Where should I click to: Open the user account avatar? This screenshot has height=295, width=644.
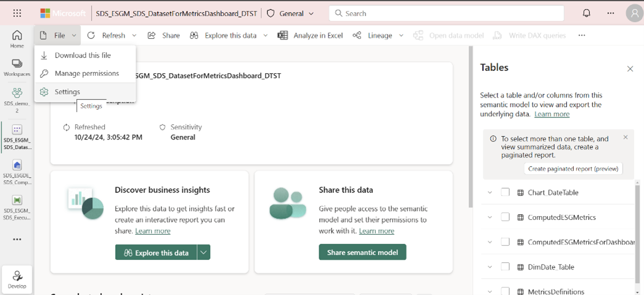coord(635,14)
